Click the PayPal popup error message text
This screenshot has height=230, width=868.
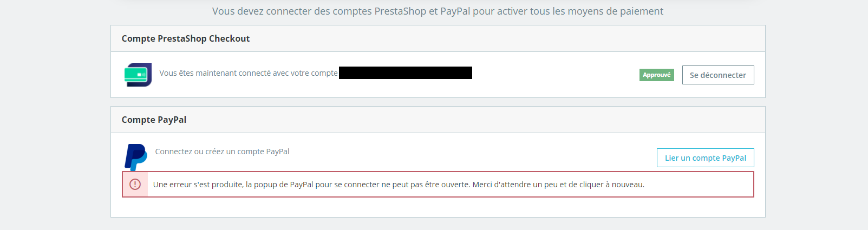(x=399, y=185)
